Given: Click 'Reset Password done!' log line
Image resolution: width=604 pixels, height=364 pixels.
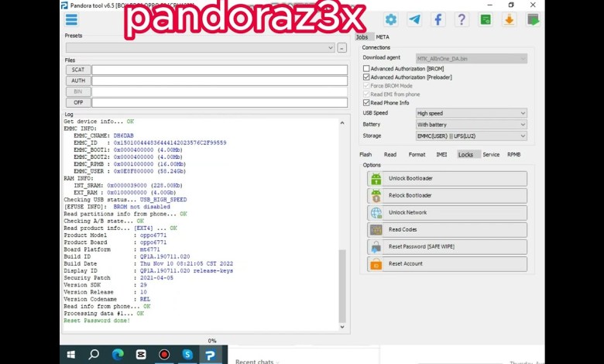Looking at the screenshot, I should pyautogui.click(x=97, y=321).
